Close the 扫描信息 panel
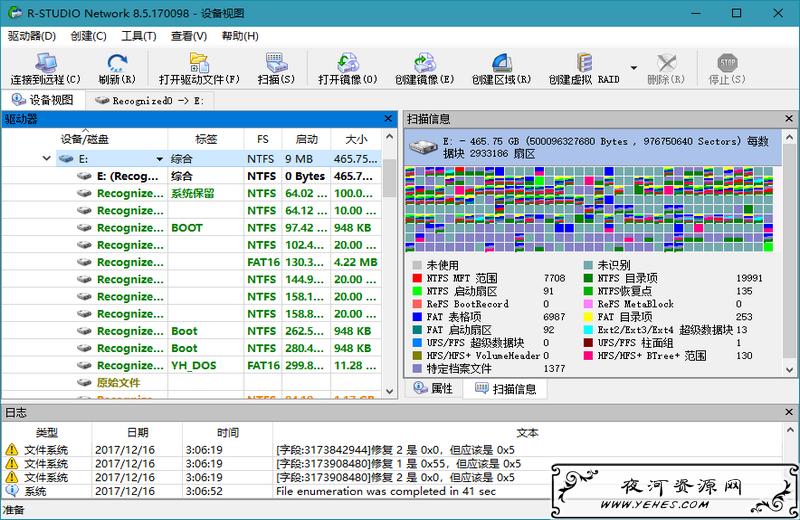 789,119
